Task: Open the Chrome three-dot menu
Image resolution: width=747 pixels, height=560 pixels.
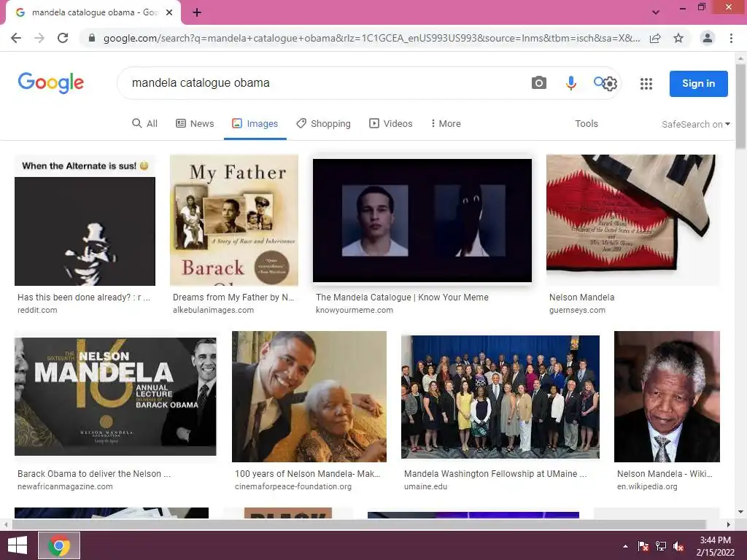Action: [x=731, y=38]
